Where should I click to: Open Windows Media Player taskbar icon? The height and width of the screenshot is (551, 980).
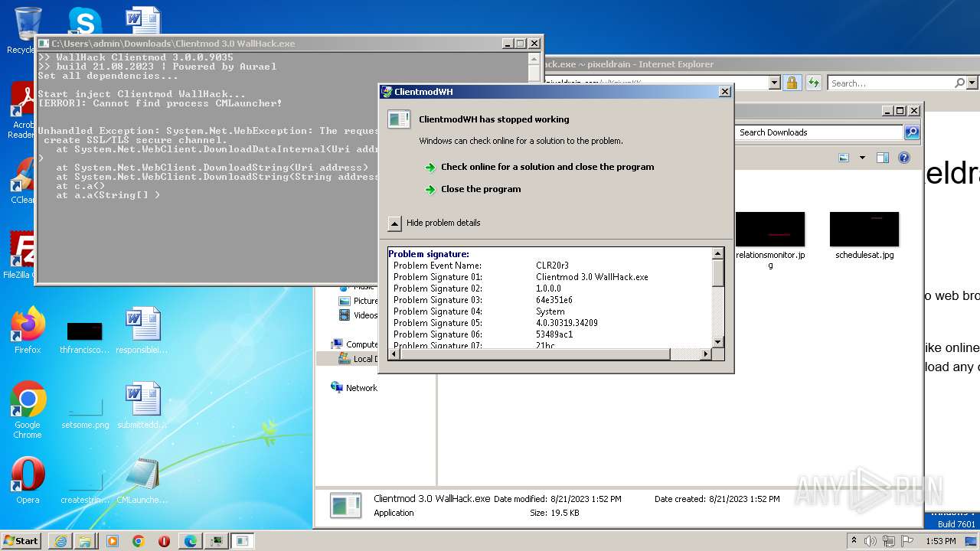[113, 541]
